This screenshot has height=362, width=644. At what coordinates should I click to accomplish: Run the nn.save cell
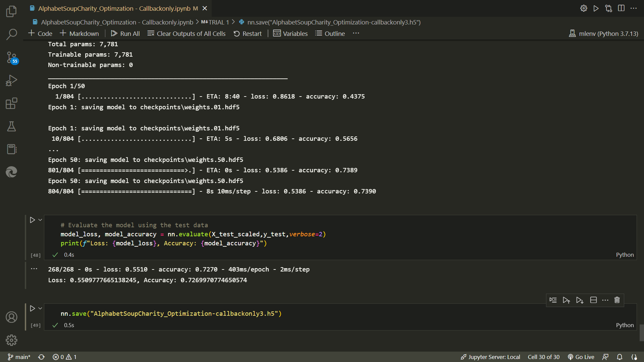33,308
